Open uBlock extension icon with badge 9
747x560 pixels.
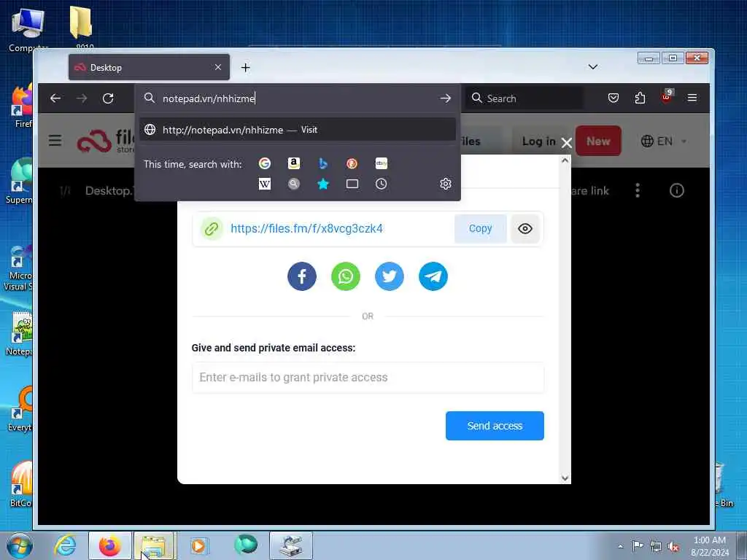[x=667, y=97]
